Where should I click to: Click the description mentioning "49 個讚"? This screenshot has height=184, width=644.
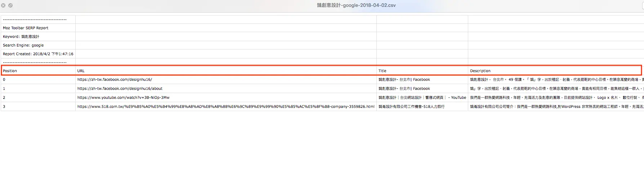pos(556,80)
